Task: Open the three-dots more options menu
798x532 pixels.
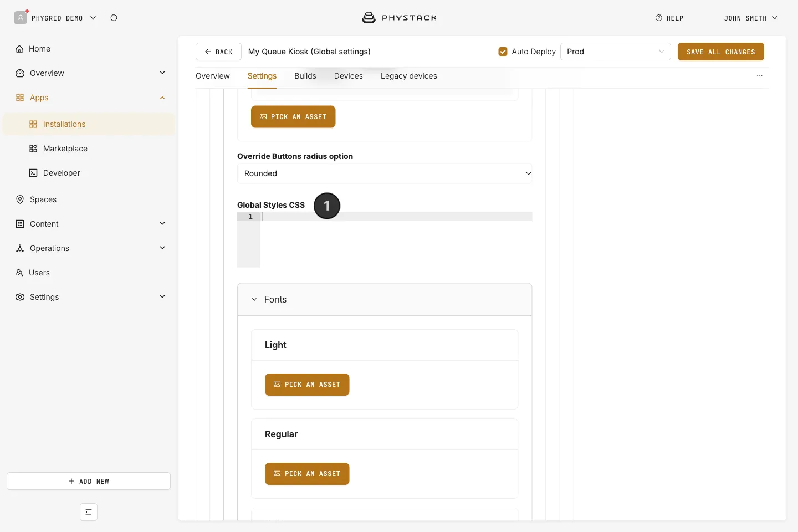Action: [x=760, y=76]
